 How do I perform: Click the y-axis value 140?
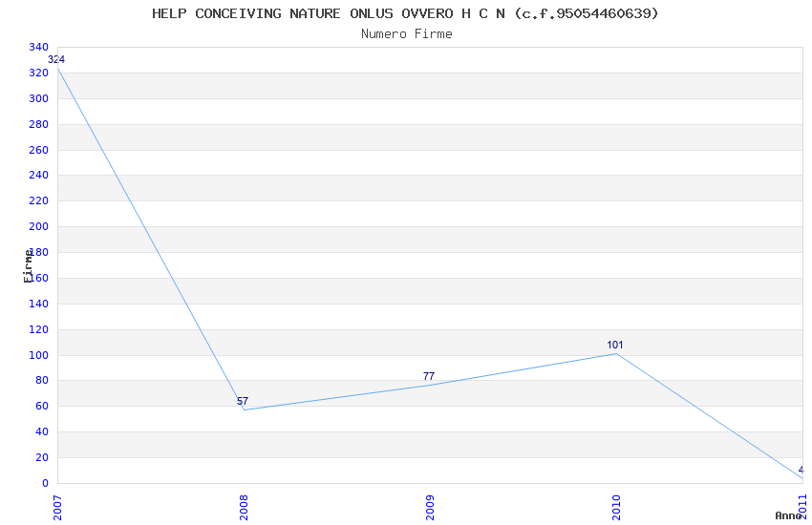[x=38, y=304]
